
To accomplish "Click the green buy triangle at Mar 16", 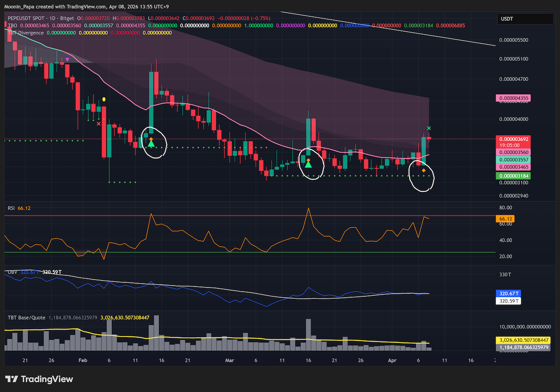I will [308, 164].
